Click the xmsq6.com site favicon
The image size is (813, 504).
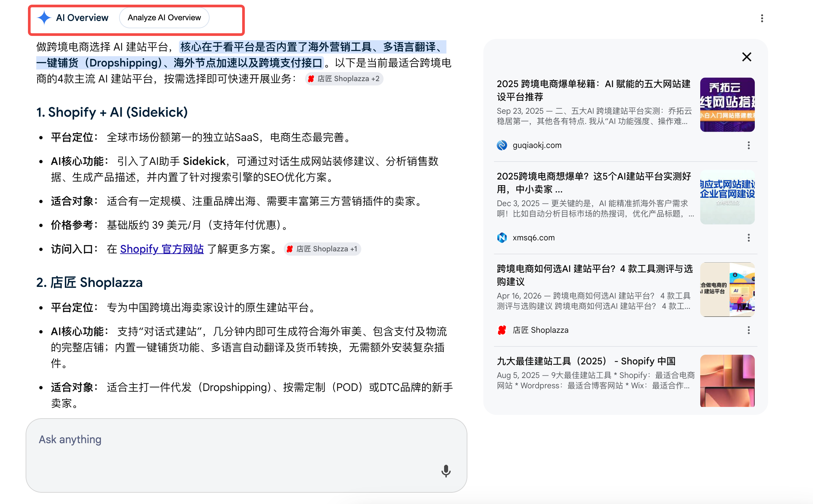[x=502, y=238]
